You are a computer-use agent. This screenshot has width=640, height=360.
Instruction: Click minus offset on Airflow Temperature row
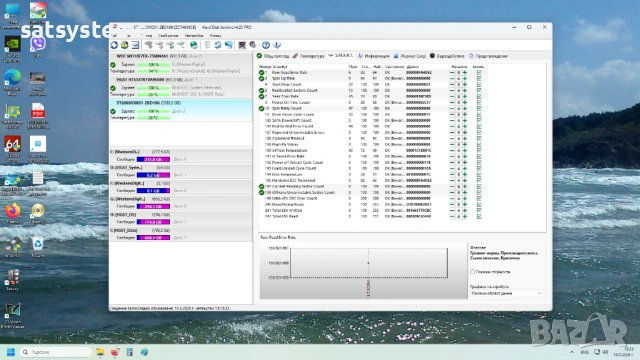(452, 150)
